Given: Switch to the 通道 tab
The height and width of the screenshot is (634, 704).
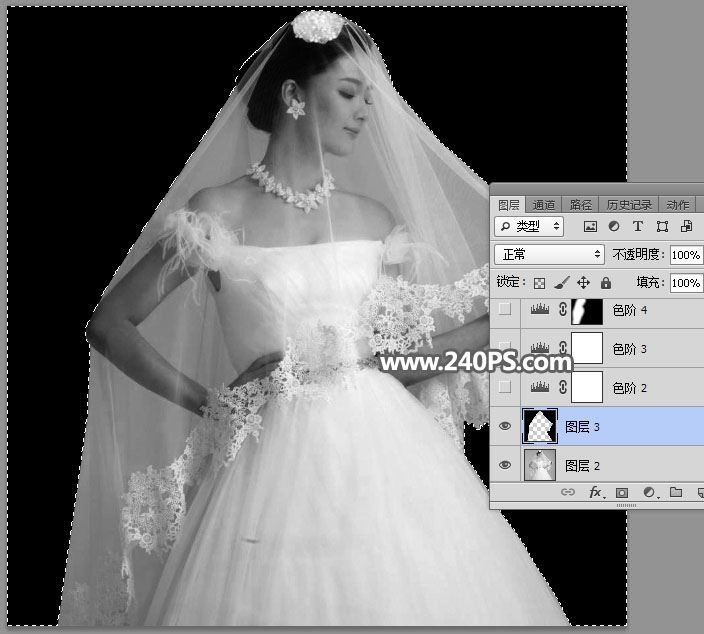Looking at the screenshot, I should 544,205.
